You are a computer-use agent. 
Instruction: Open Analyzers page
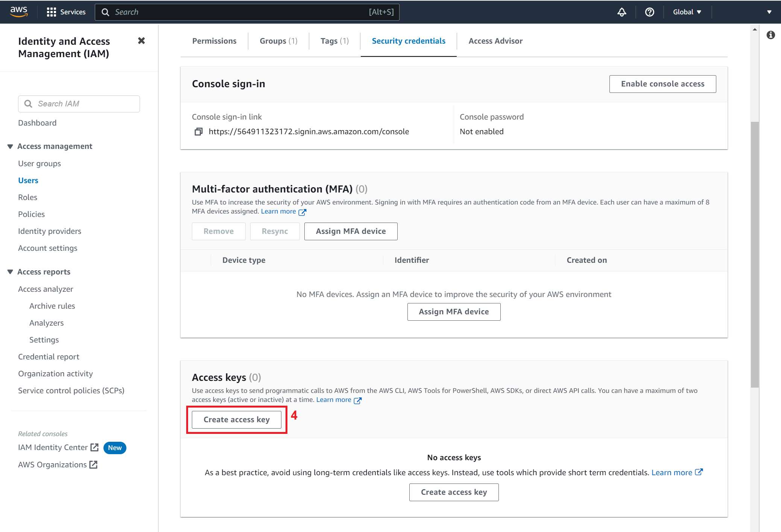pos(47,323)
